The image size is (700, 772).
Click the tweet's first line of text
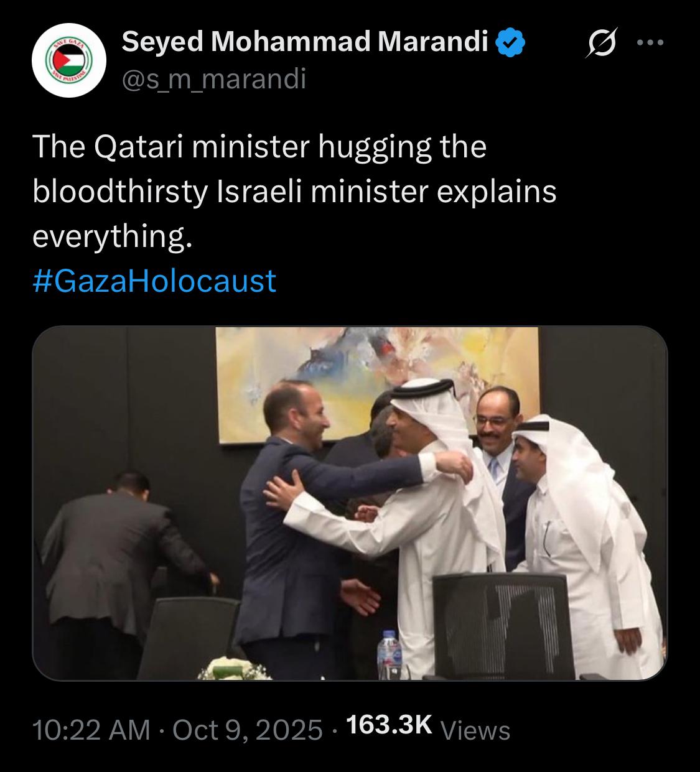(259, 147)
